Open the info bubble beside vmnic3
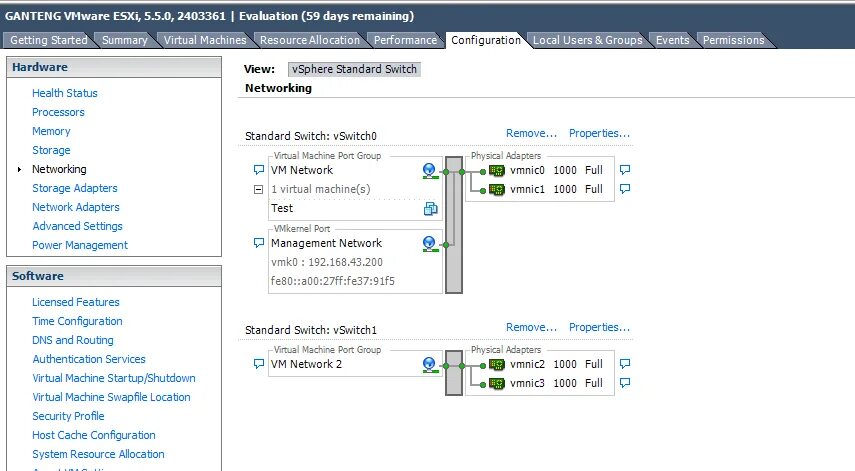The width and height of the screenshot is (855, 471). click(625, 383)
